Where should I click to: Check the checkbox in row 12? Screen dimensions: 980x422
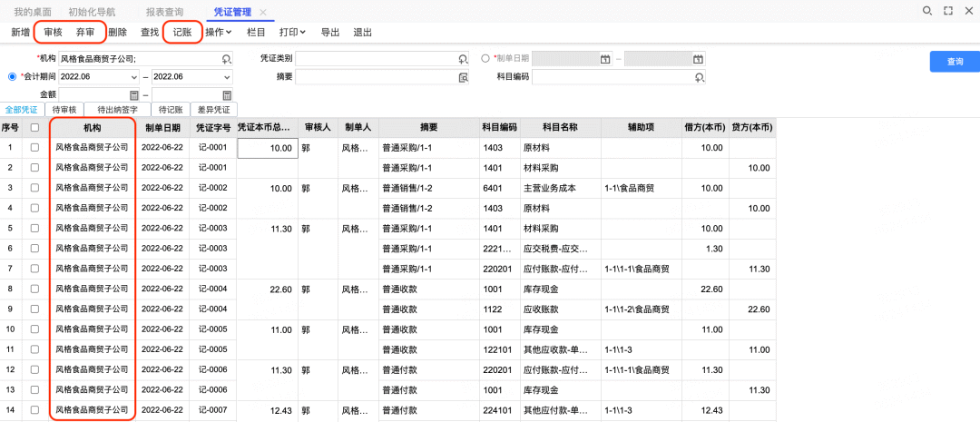(35, 370)
